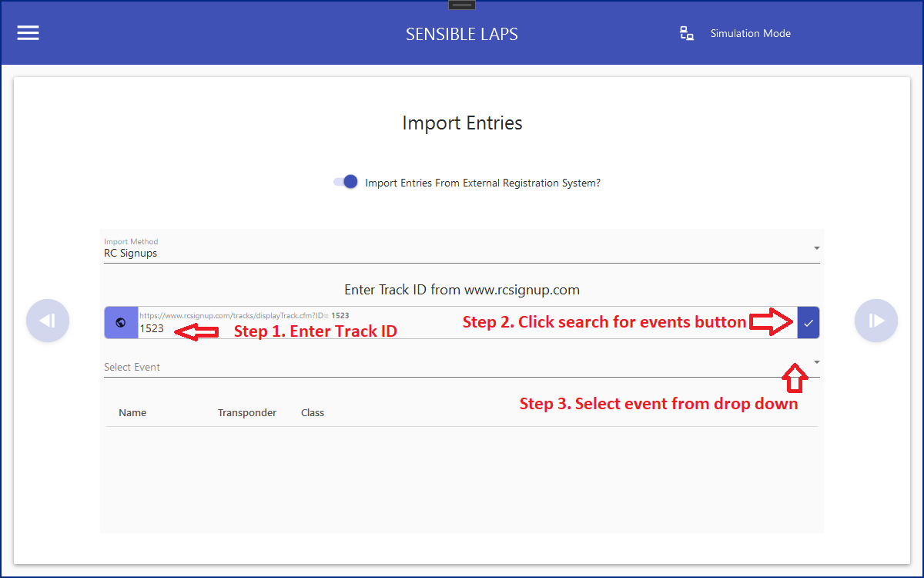Advance to next step with right arrow button

[x=876, y=321]
